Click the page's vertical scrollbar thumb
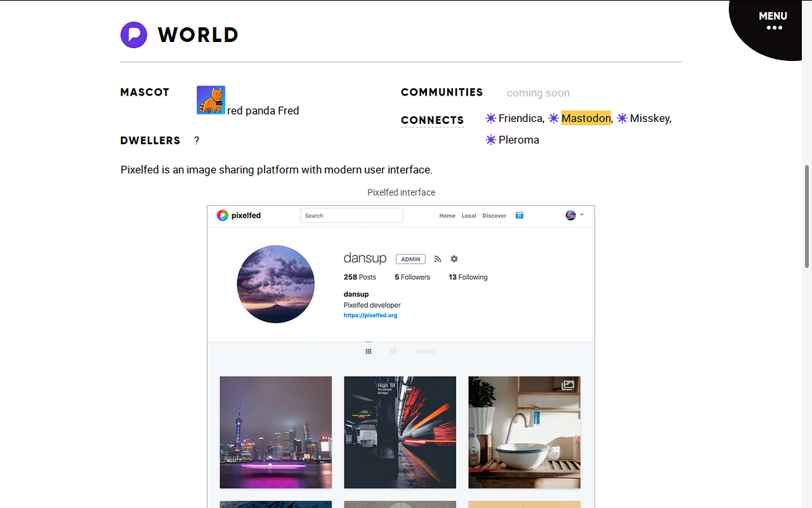Screen dimensions: 812x508 807,215
